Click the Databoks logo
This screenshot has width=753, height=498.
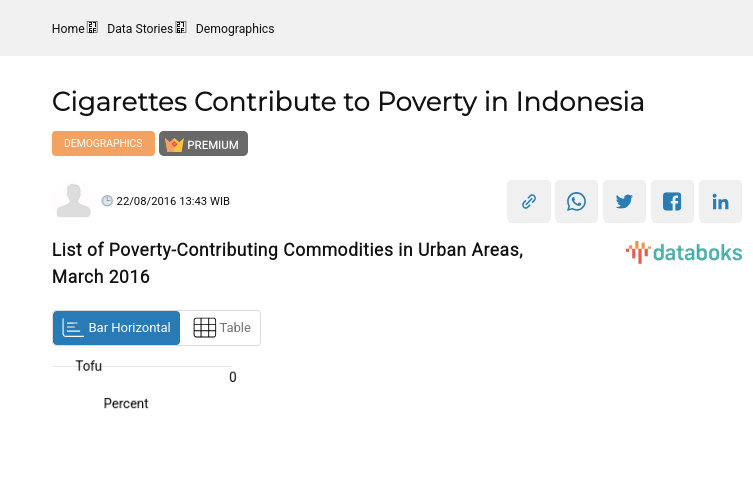click(684, 252)
